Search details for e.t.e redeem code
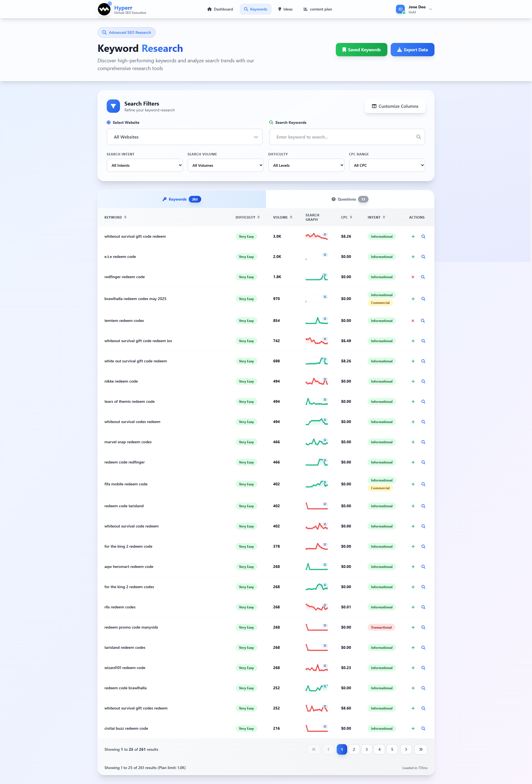Viewport: 532px width, 784px height. (423, 257)
